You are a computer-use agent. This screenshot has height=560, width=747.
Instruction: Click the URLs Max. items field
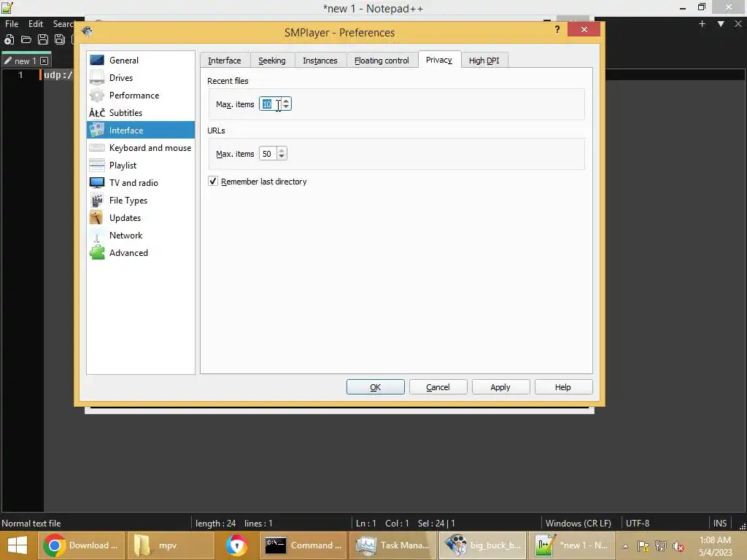coord(267,154)
